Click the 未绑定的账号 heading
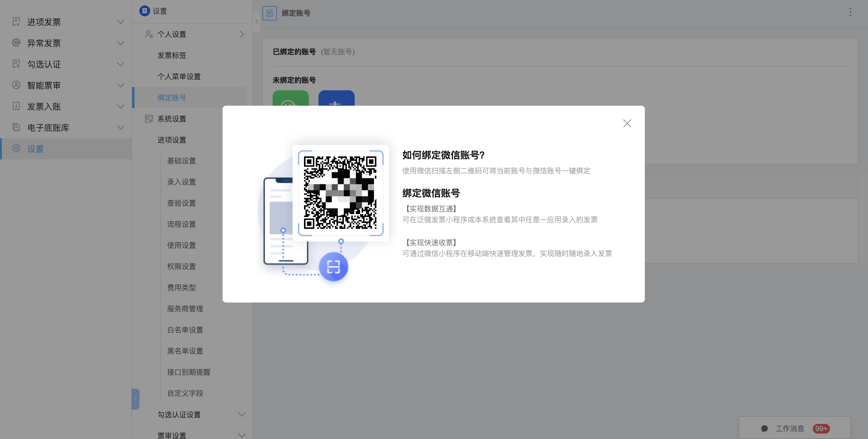The height and width of the screenshot is (439, 868). click(x=294, y=80)
